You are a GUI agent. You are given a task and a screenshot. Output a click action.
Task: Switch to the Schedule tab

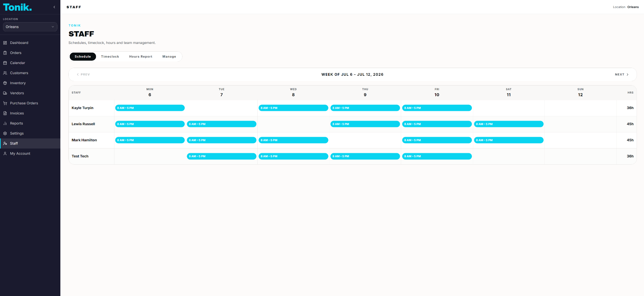pyautogui.click(x=83, y=57)
